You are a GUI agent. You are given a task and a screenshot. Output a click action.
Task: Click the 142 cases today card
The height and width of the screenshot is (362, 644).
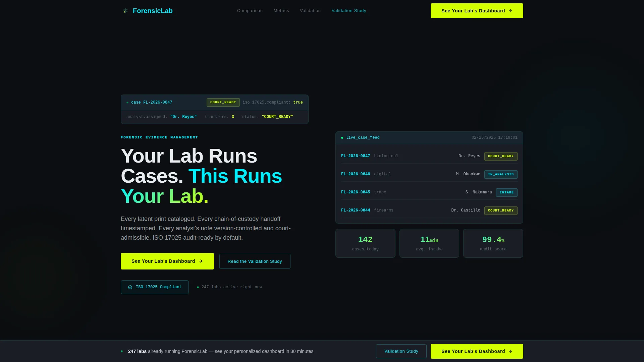[365, 243]
